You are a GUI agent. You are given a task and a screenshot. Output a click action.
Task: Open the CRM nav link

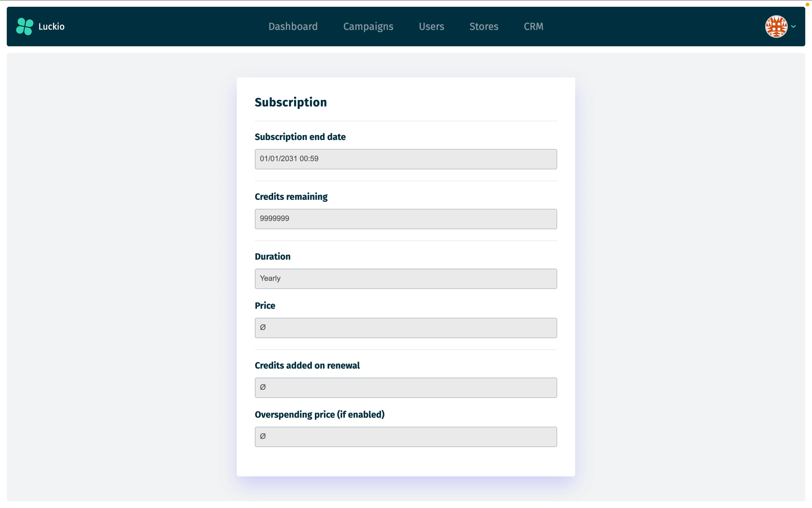533,26
